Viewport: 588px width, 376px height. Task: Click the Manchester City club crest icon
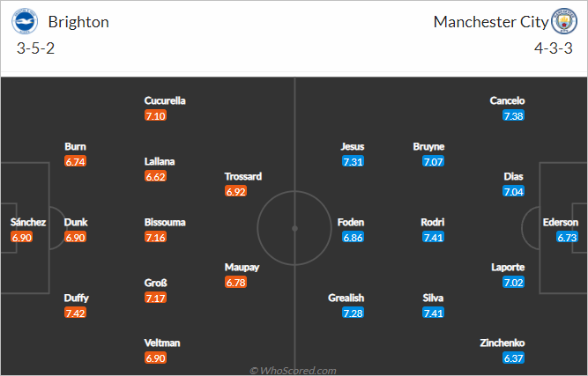tap(563, 21)
